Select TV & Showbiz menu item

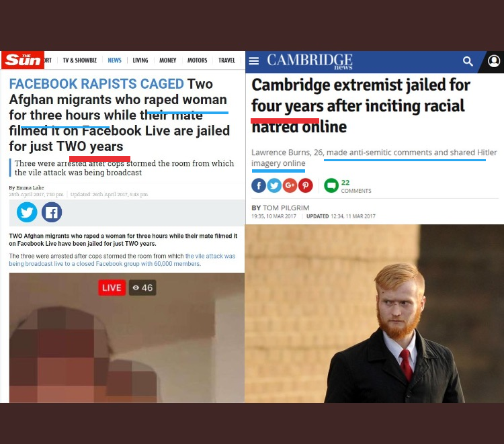tap(80, 60)
